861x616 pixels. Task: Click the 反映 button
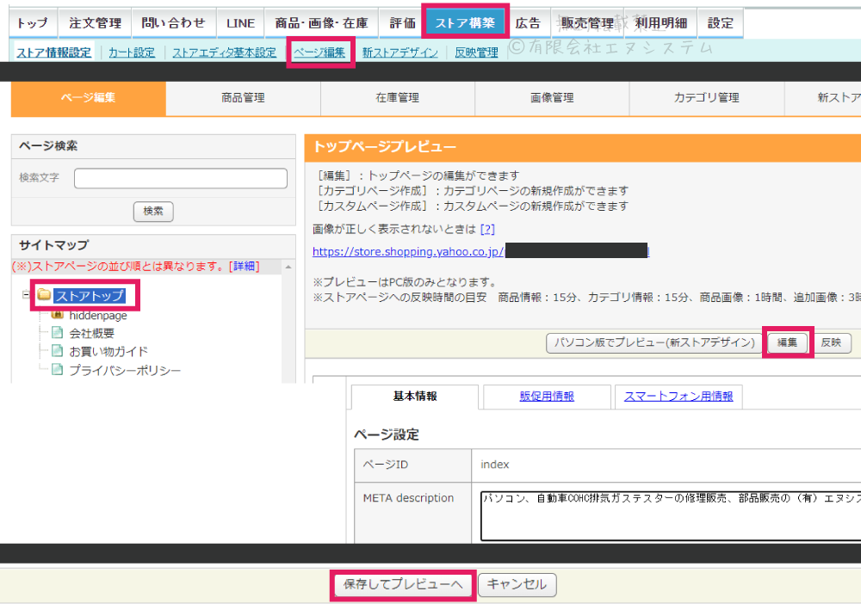(832, 342)
